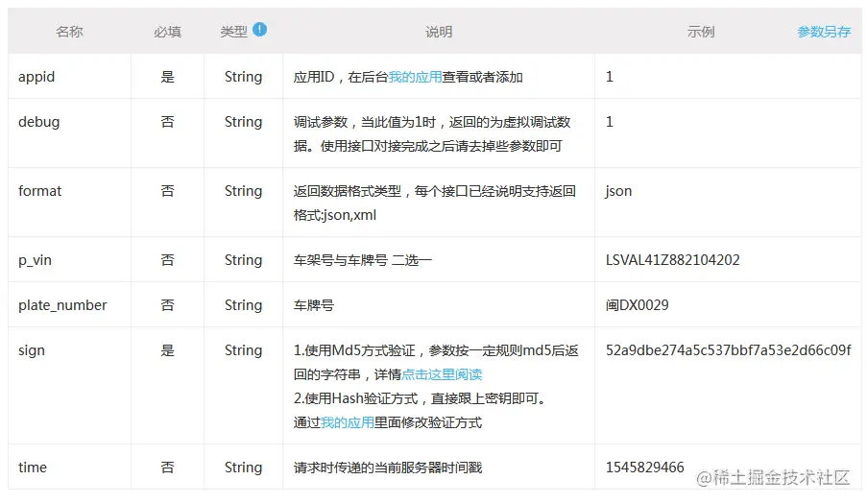The width and height of the screenshot is (867, 504).
Task: Click the 是 cell in sign row
Action: click(x=167, y=350)
